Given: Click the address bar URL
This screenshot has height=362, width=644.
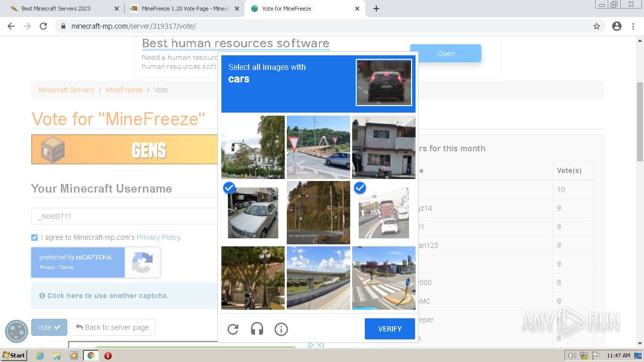Looking at the screenshot, I should click(x=133, y=26).
